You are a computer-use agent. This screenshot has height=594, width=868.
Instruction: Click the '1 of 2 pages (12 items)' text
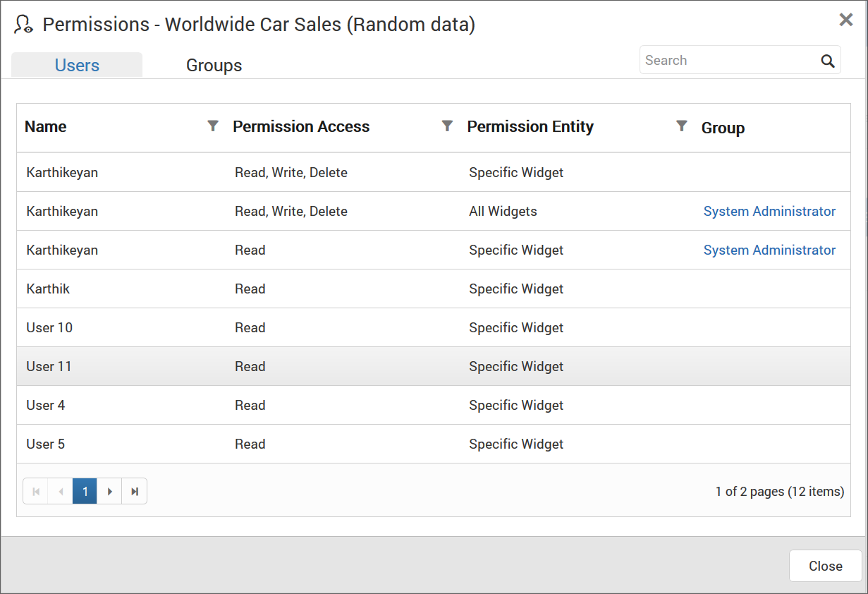point(780,491)
